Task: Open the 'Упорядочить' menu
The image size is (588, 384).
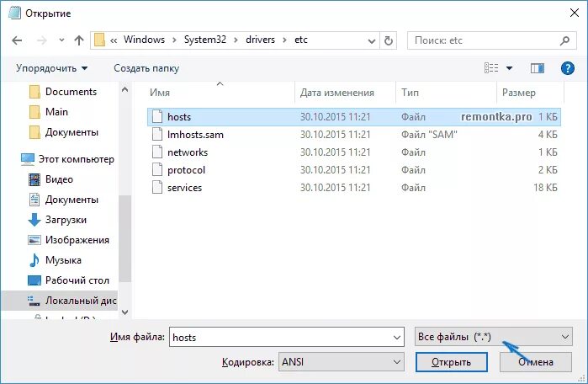Action: tap(52, 68)
